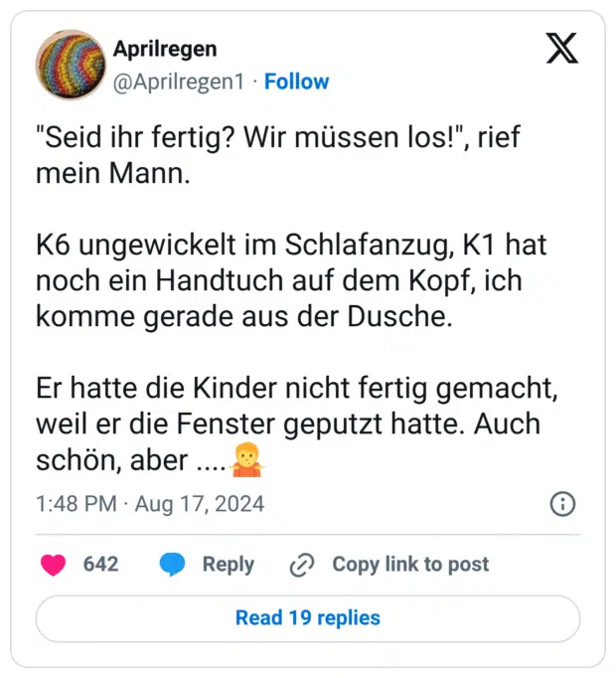Click the X logo icon
The height and width of the screenshot is (678, 616).
[562, 49]
